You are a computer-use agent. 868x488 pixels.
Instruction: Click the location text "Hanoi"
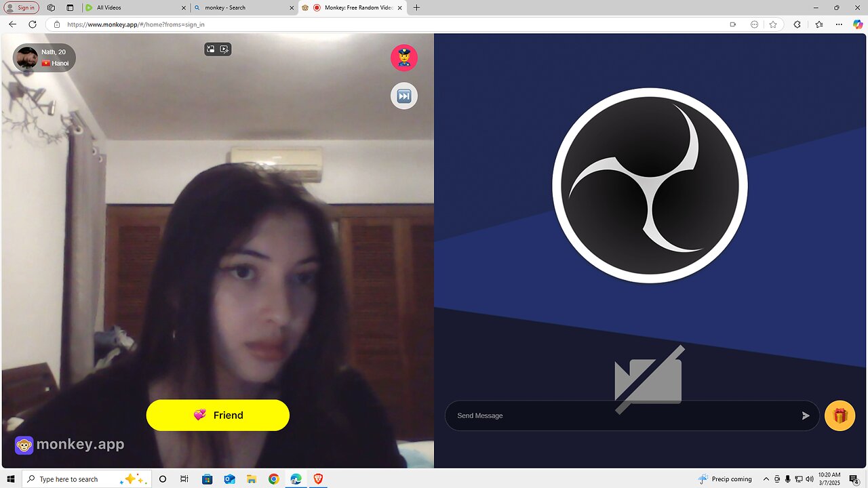60,63
